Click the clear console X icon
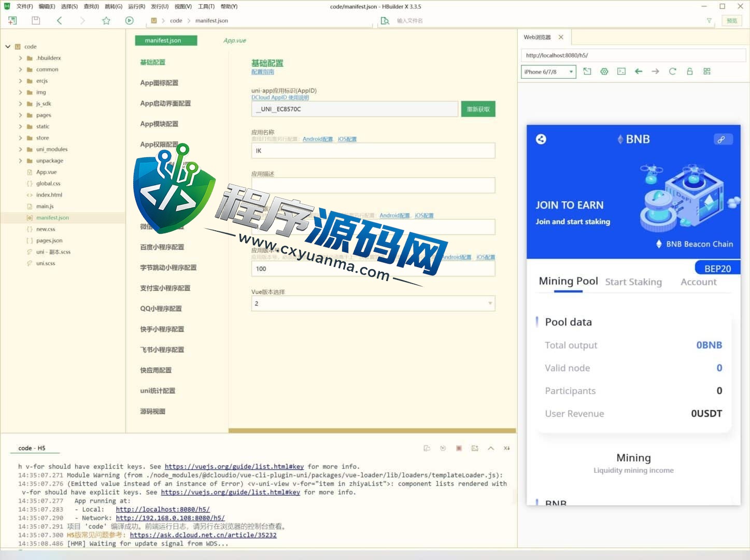 pyautogui.click(x=506, y=448)
